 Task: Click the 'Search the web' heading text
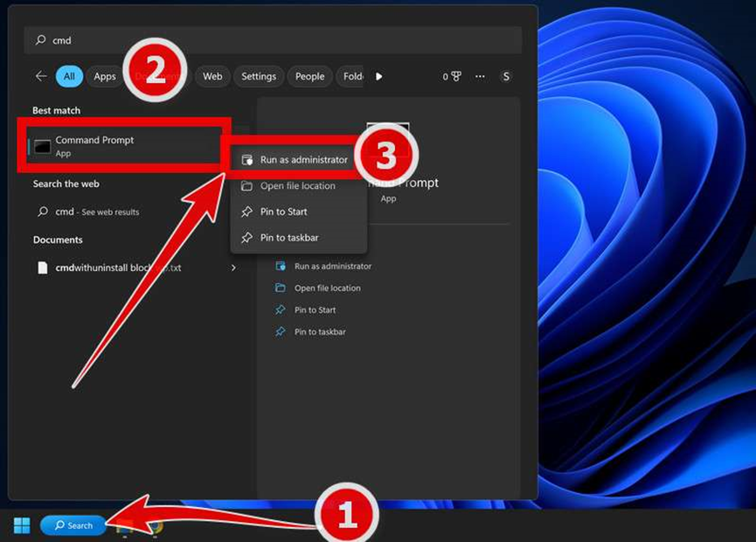click(66, 184)
